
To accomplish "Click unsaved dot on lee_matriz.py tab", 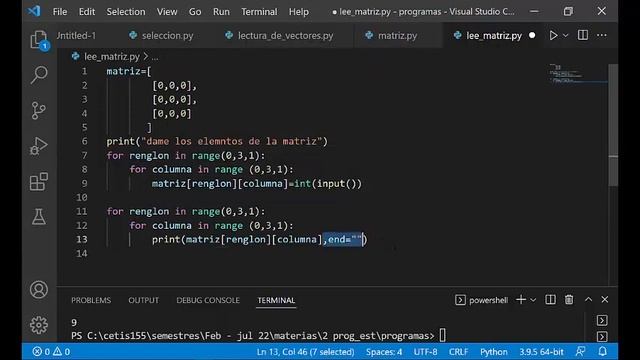I will (x=532, y=36).
